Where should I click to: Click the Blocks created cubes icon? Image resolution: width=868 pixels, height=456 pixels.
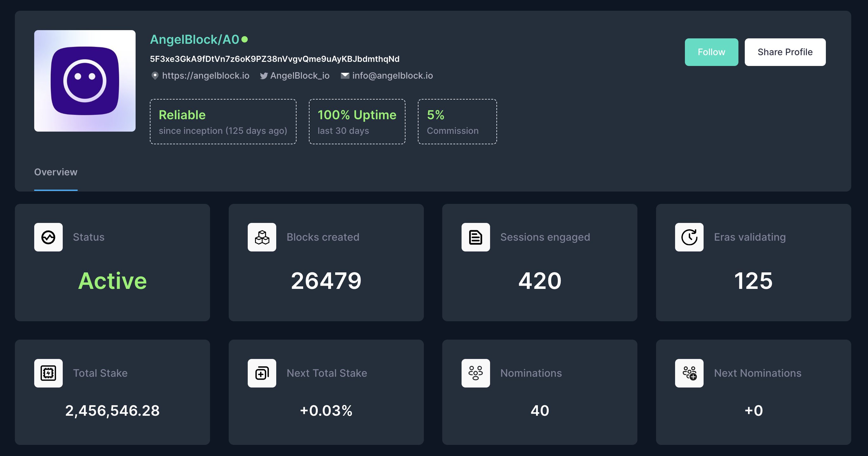click(262, 237)
